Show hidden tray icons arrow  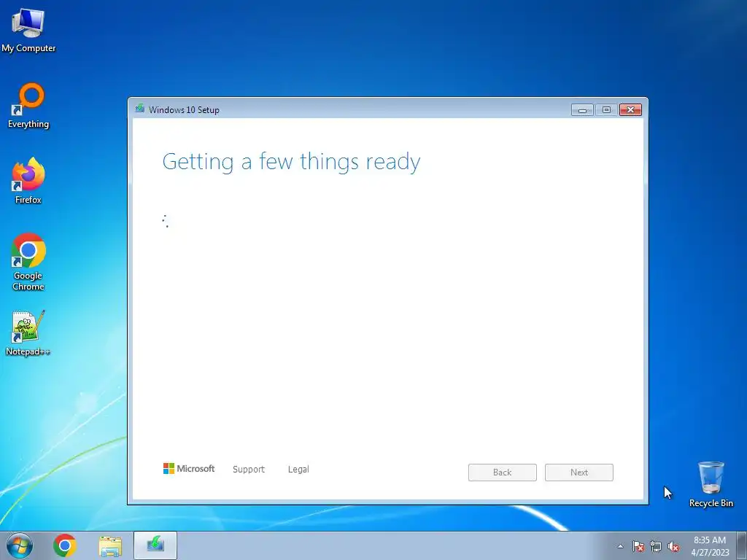pyautogui.click(x=620, y=546)
